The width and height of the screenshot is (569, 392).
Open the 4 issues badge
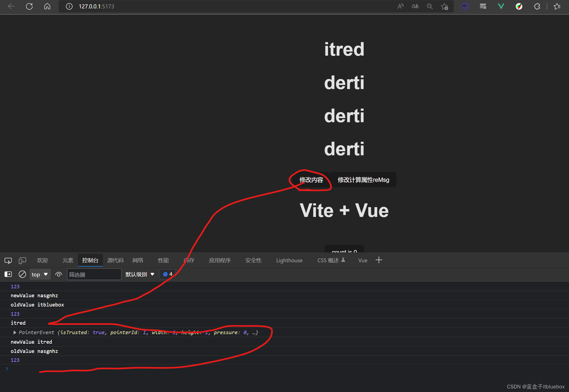click(168, 274)
